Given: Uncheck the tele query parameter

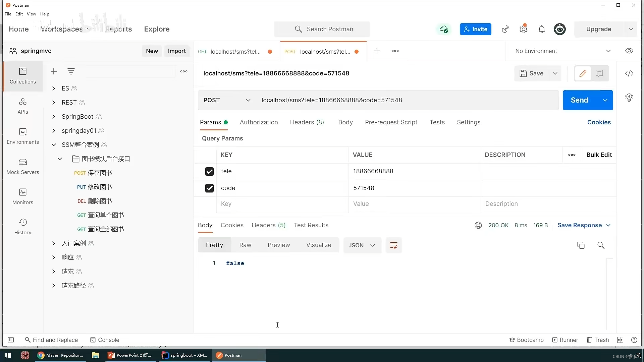Looking at the screenshot, I should click(209, 171).
